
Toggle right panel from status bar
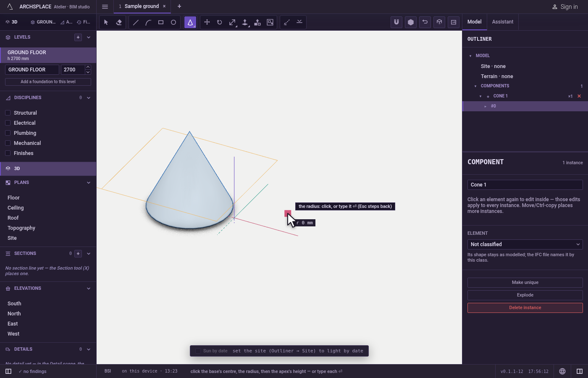(580, 371)
